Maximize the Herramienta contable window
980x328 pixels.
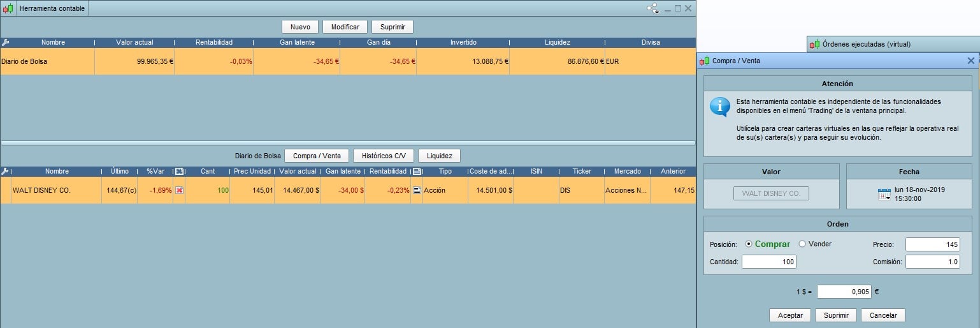(678, 9)
